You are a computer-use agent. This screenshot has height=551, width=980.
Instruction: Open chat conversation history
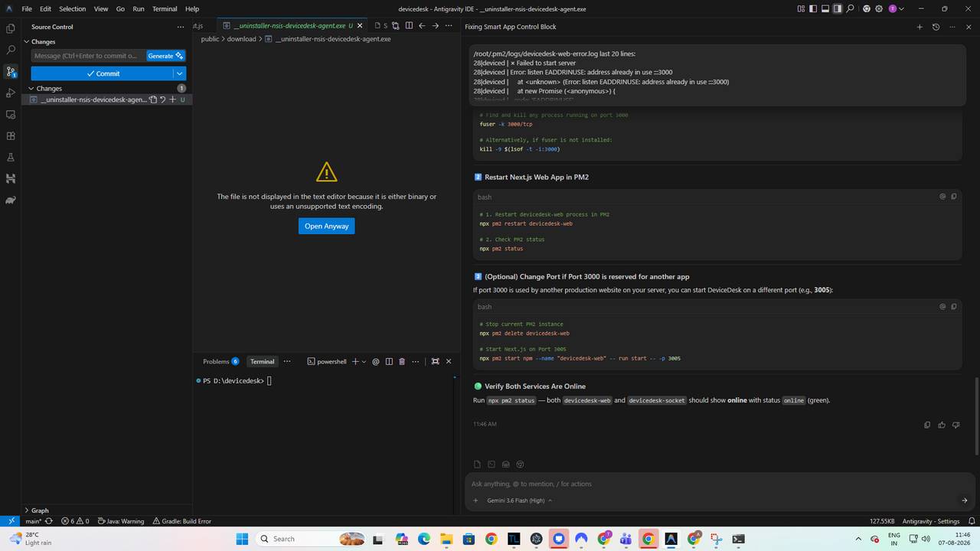pyautogui.click(x=936, y=27)
